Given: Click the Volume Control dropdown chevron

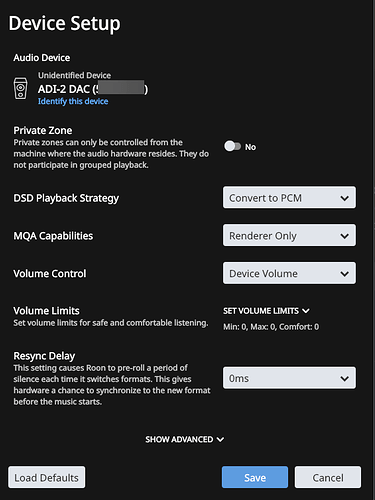Looking at the screenshot, I should point(344,274).
